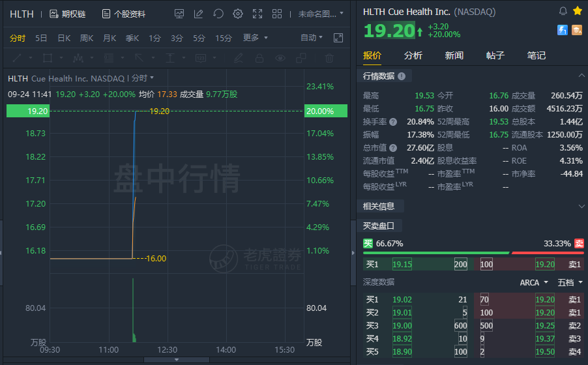
Task: Refresh the chart with the reload icon
Action: tap(218, 14)
